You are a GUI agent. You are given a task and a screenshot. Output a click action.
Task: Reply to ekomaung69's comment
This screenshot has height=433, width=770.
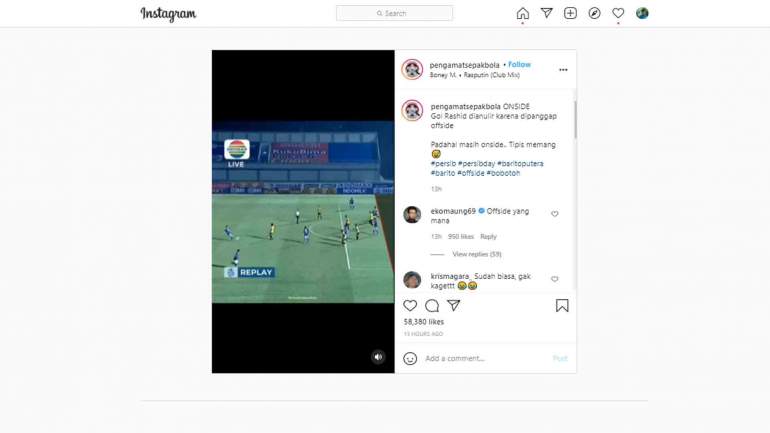(x=488, y=237)
